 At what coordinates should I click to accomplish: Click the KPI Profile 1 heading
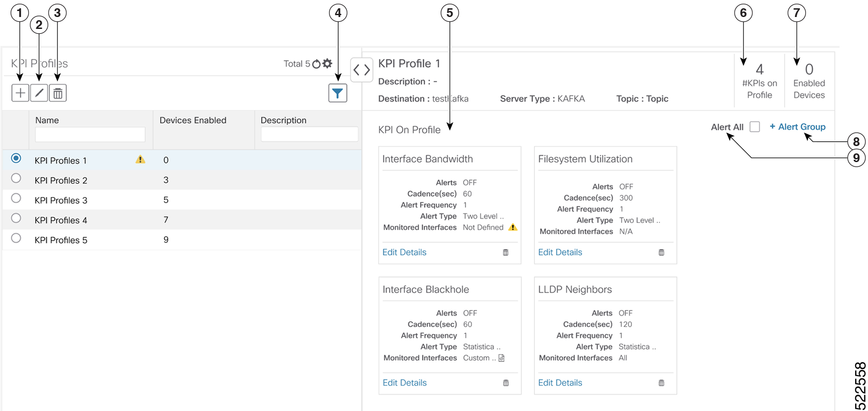click(x=409, y=63)
